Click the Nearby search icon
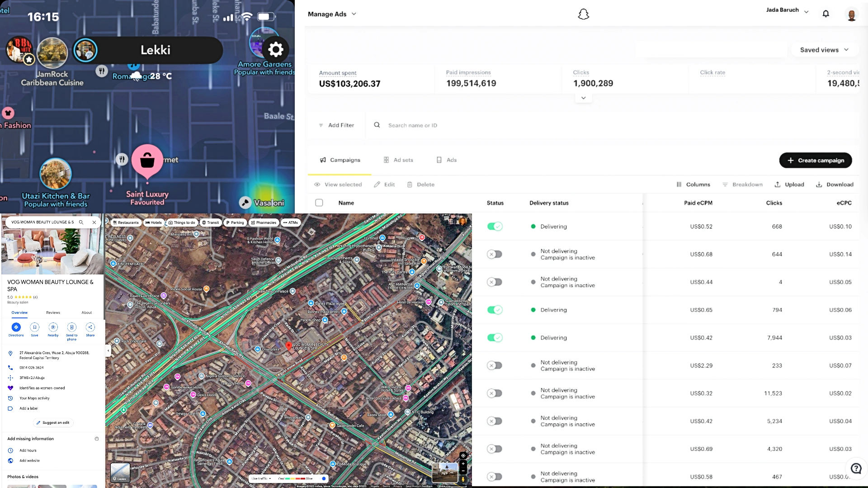This screenshot has height=488, width=868. tap(53, 327)
